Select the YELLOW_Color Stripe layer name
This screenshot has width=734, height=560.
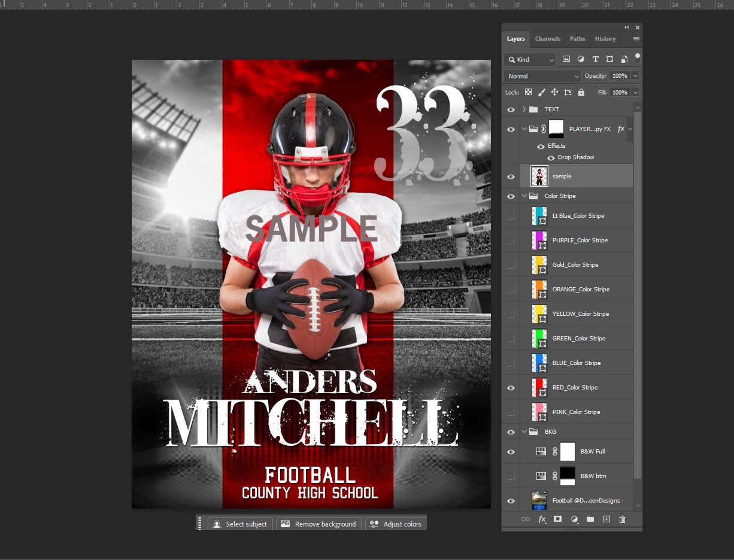click(580, 314)
